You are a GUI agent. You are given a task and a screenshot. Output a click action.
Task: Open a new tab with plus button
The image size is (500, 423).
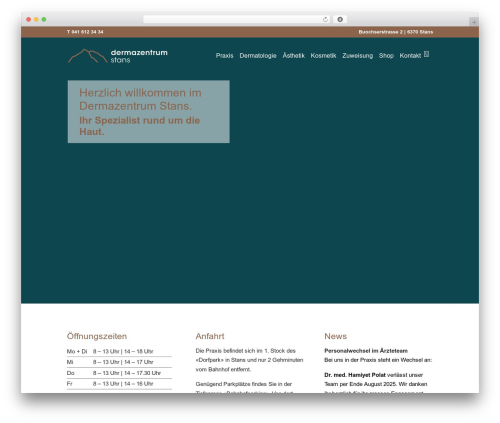pos(474,22)
